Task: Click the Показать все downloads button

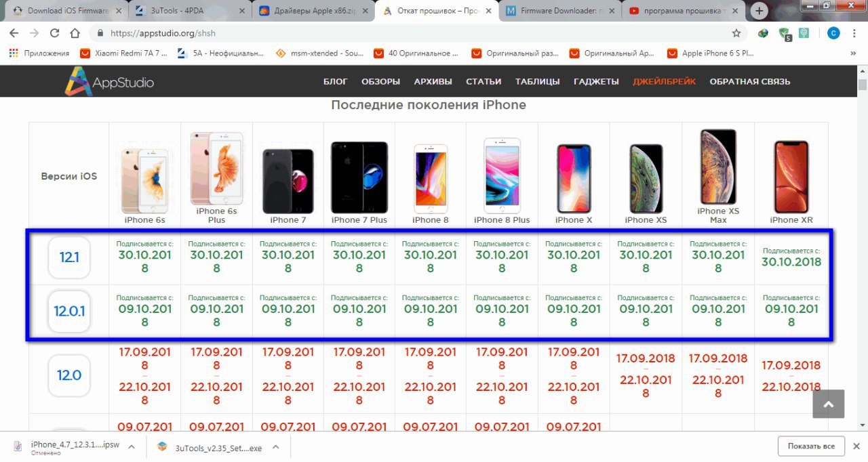Action: click(811, 446)
